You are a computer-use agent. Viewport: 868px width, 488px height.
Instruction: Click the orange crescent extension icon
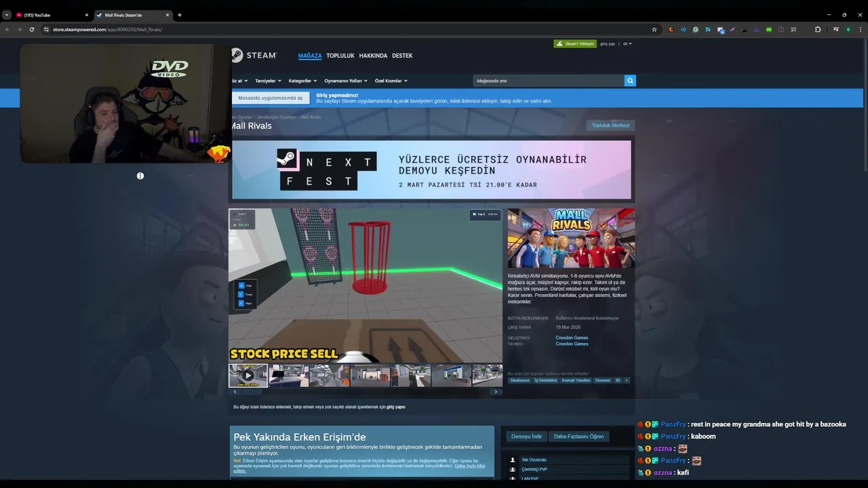coord(671,29)
